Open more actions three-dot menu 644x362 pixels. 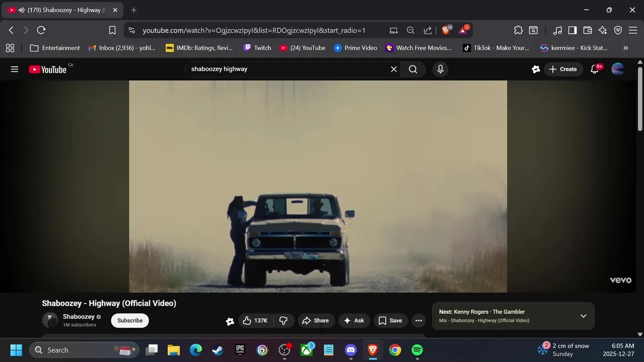coord(419,321)
